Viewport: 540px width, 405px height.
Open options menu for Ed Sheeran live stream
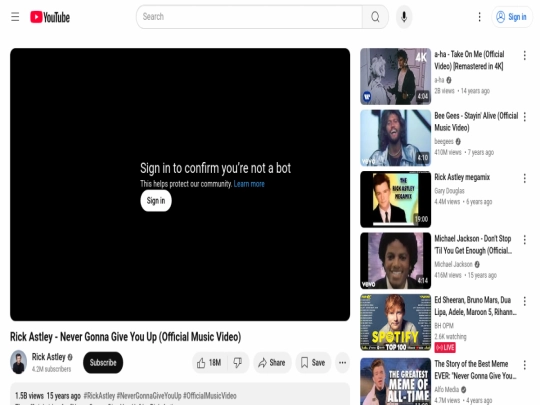[525, 301]
